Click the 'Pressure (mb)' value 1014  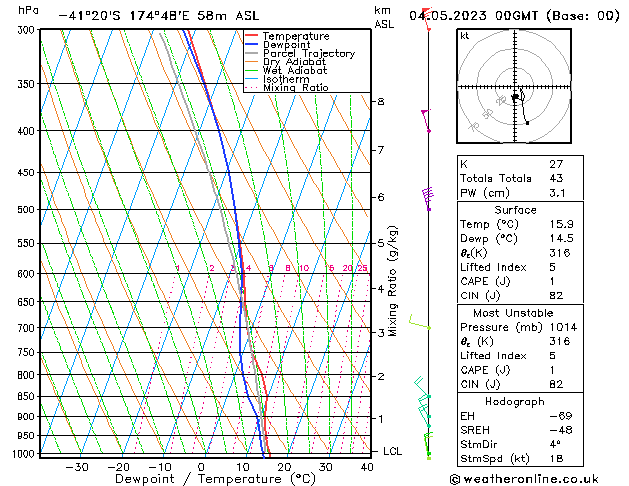(x=563, y=327)
